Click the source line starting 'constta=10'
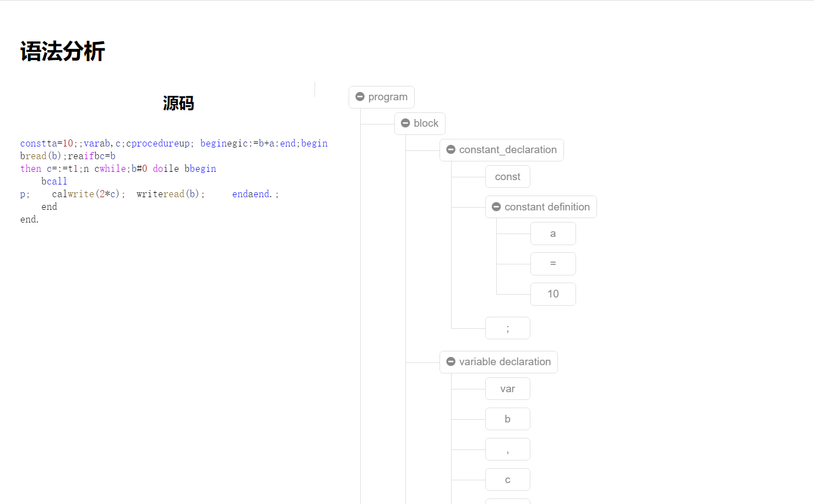 [x=174, y=143]
